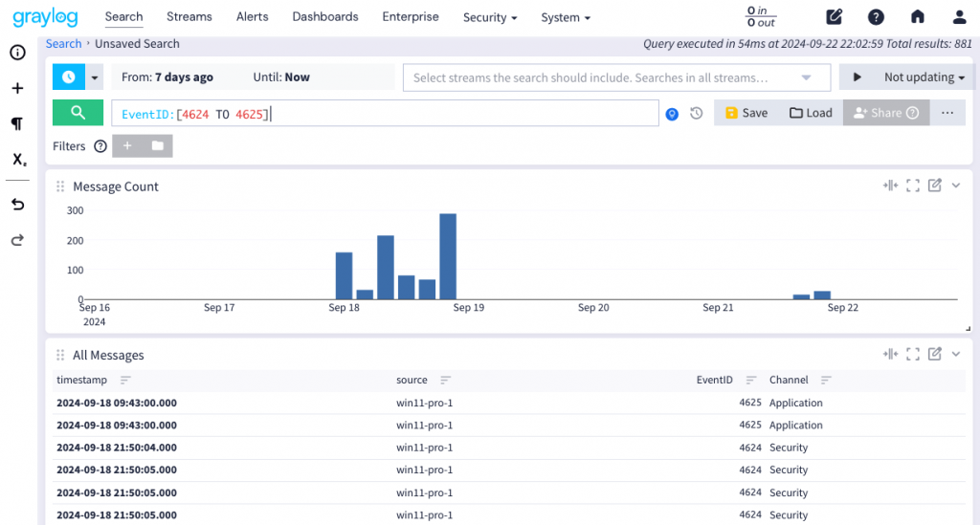Open the streams selection dropdown

point(616,77)
